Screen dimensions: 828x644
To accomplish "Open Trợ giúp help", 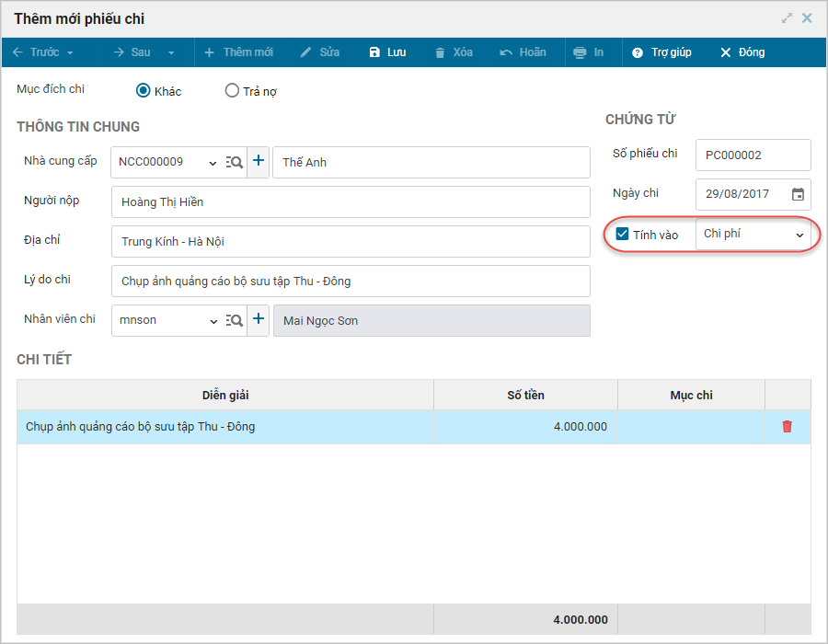I will click(661, 52).
